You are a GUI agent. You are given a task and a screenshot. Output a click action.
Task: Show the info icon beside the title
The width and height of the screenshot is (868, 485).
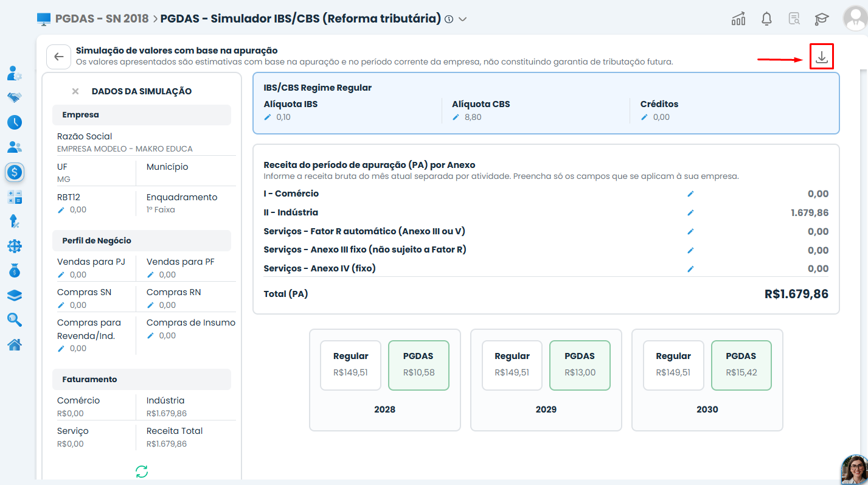[449, 19]
